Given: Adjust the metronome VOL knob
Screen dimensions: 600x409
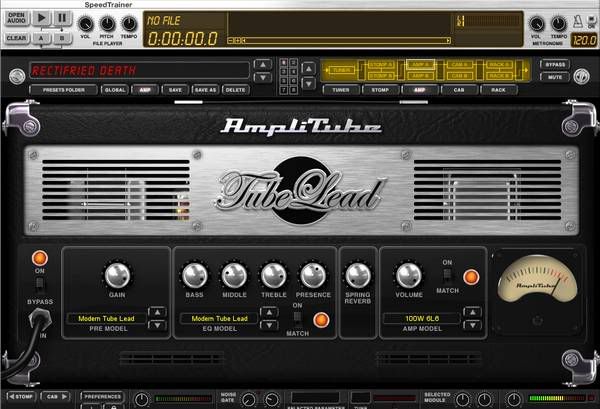Looking at the screenshot, I should pos(536,24).
